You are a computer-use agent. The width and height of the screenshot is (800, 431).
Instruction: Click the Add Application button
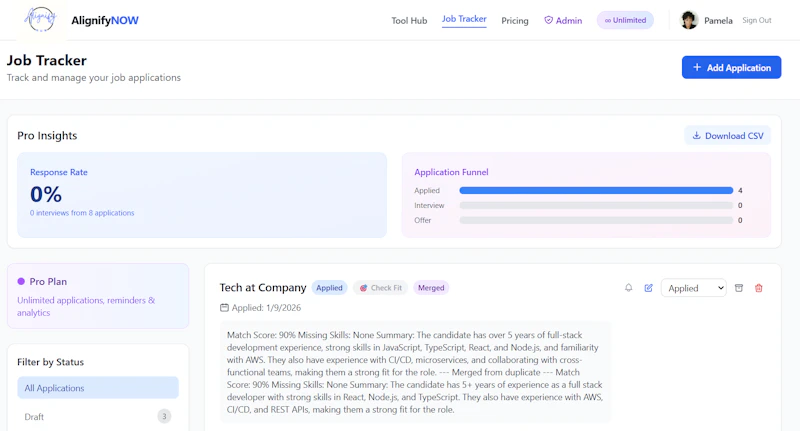(x=731, y=67)
